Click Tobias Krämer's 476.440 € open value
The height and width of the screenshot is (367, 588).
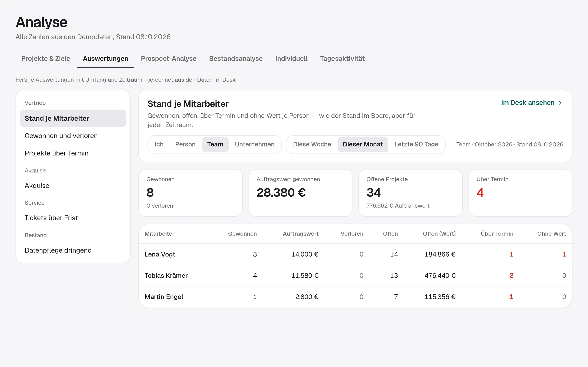pyautogui.click(x=440, y=275)
